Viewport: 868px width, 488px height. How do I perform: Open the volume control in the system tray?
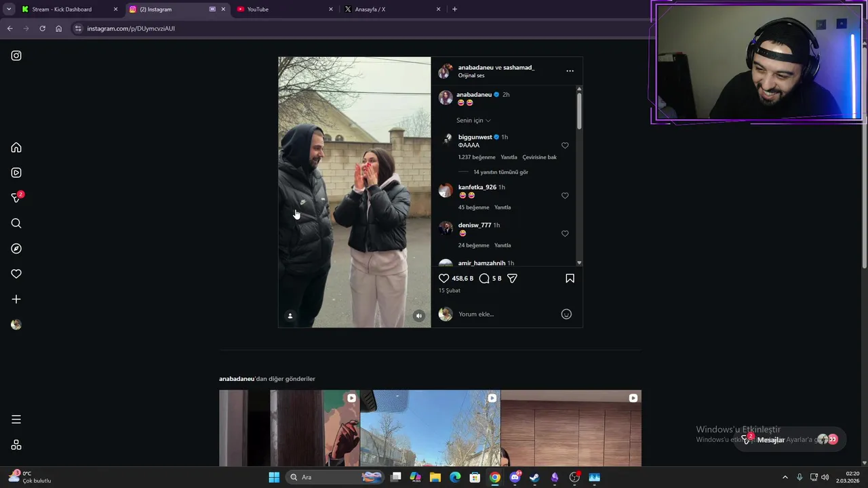point(825,477)
